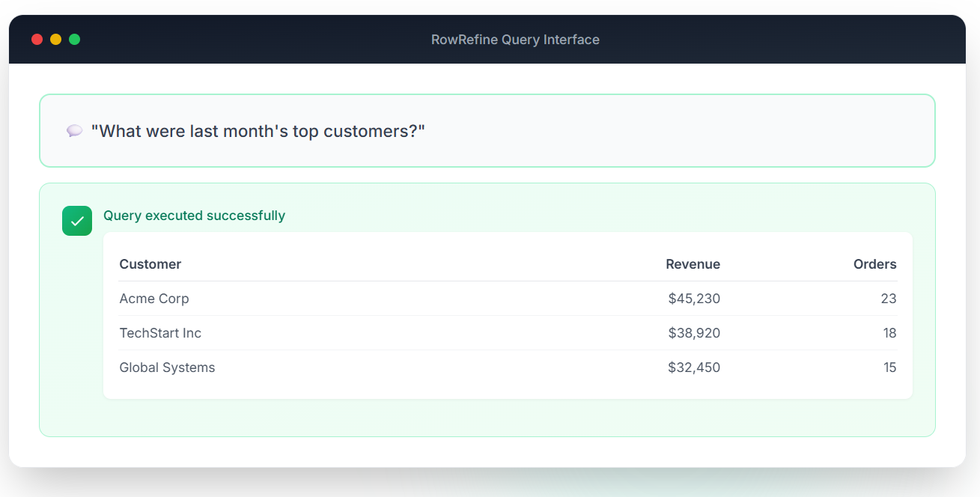The height and width of the screenshot is (497, 980).
Task: Click the green success checkmark icon
Action: (77, 221)
